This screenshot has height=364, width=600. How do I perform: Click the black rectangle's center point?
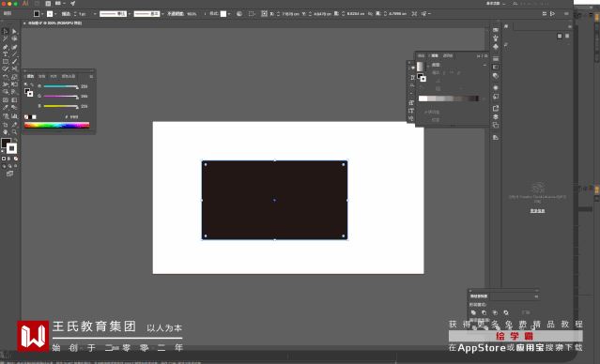pyautogui.click(x=274, y=200)
